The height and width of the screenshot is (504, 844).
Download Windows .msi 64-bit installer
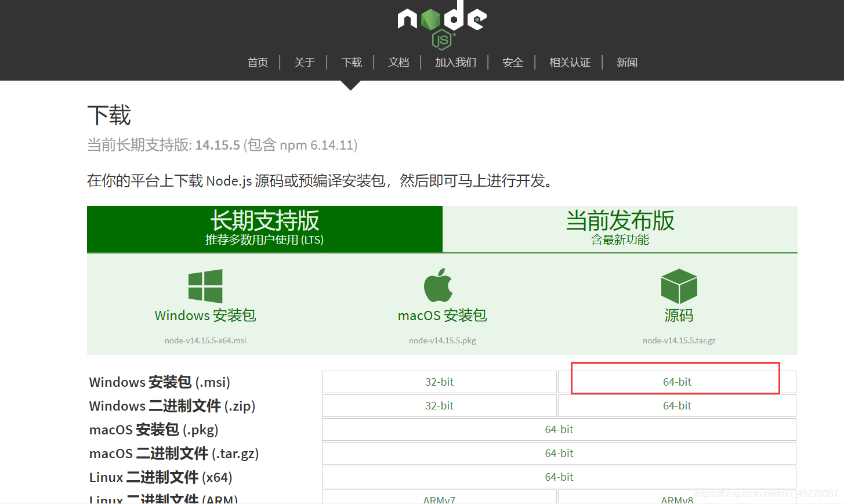pos(677,382)
